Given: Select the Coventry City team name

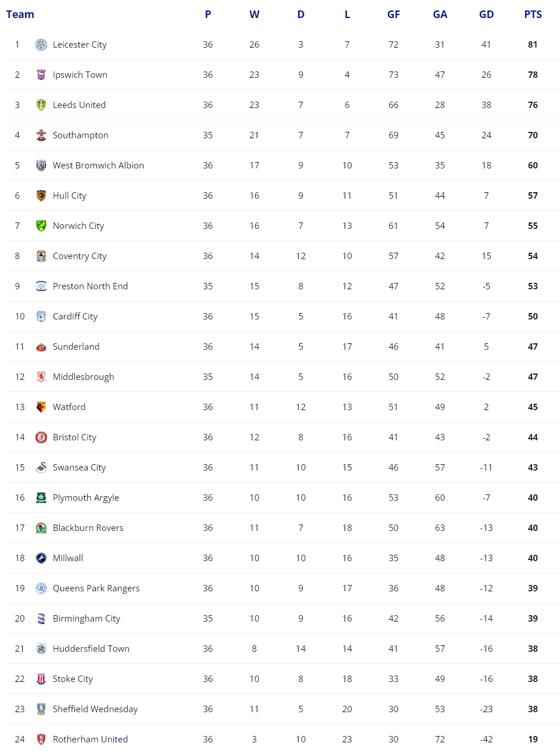Looking at the screenshot, I should pyautogui.click(x=80, y=256).
